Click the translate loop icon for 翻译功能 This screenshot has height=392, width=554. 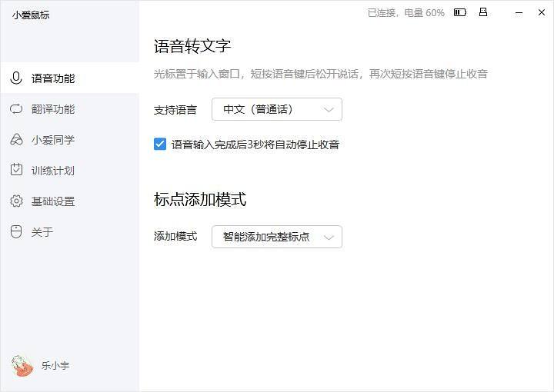(16, 108)
